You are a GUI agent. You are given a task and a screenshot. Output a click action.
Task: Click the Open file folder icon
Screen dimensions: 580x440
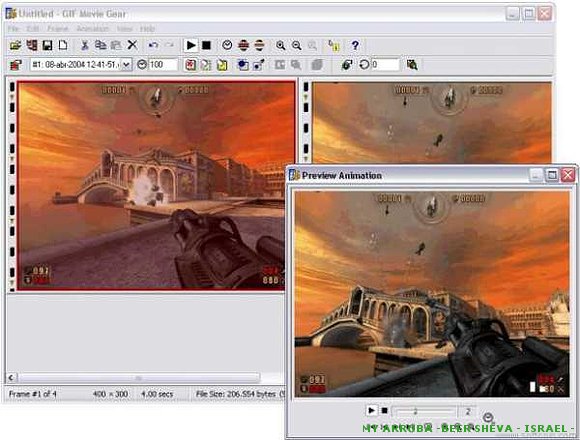(x=15, y=45)
